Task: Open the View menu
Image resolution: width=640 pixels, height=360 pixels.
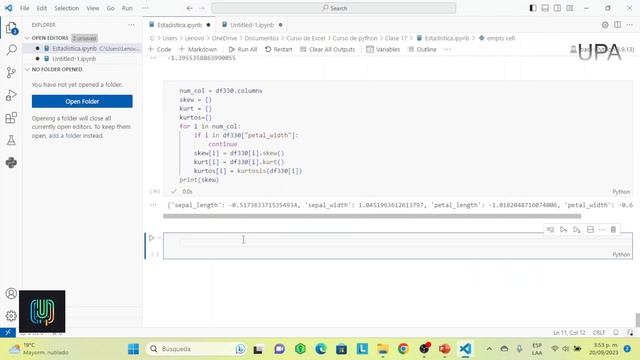Action: (x=93, y=8)
